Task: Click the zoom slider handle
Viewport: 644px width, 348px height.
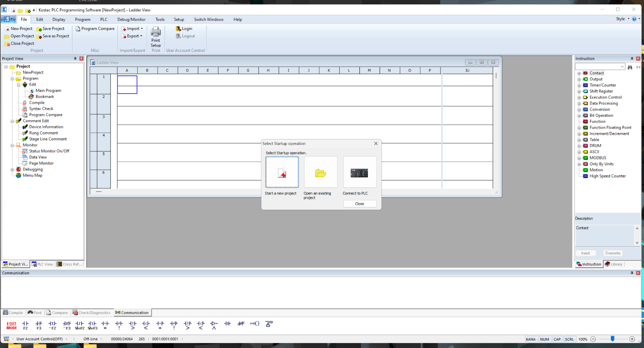Action: coord(613,339)
